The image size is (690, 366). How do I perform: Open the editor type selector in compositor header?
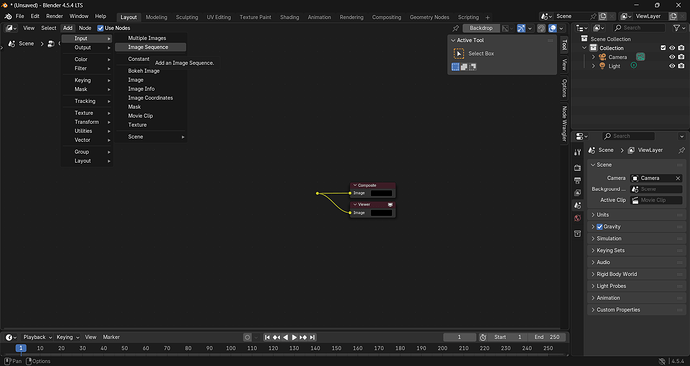pyautogui.click(x=11, y=28)
